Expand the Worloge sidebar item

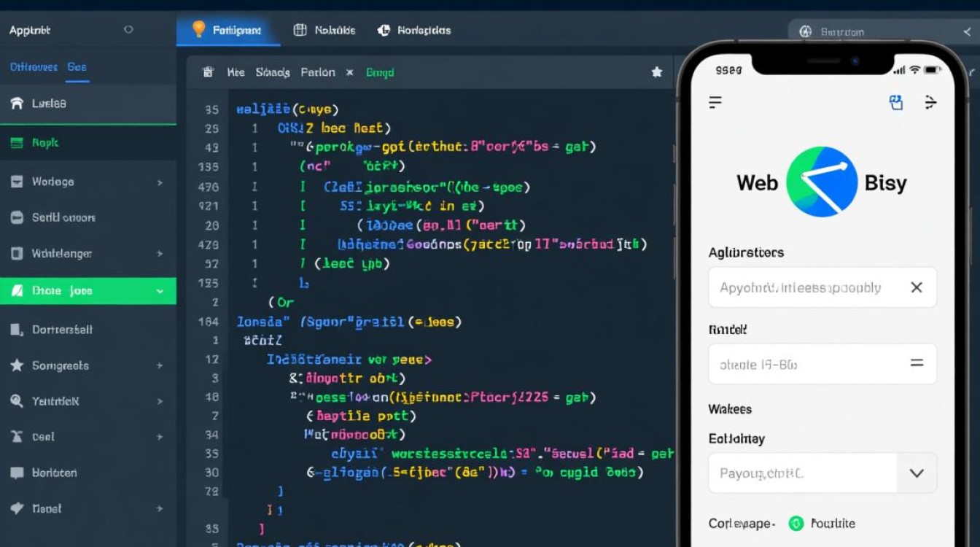point(160,182)
